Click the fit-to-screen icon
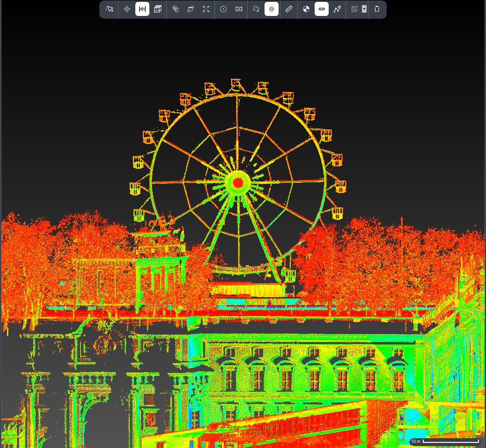The height and width of the screenshot is (448, 486). 206,9
